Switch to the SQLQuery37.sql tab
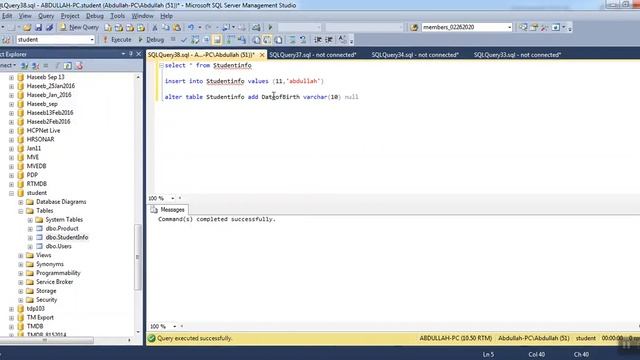This screenshot has width=640, height=360. [x=313, y=55]
